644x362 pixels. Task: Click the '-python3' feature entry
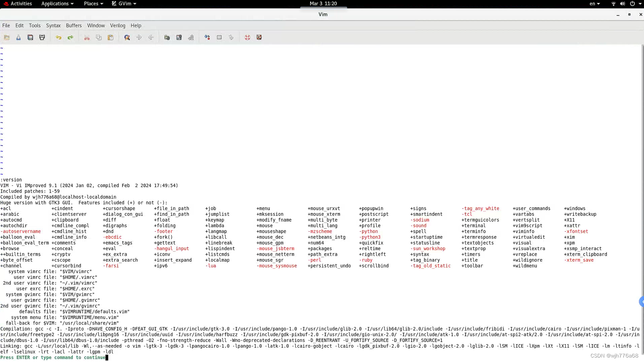coord(370,238)
